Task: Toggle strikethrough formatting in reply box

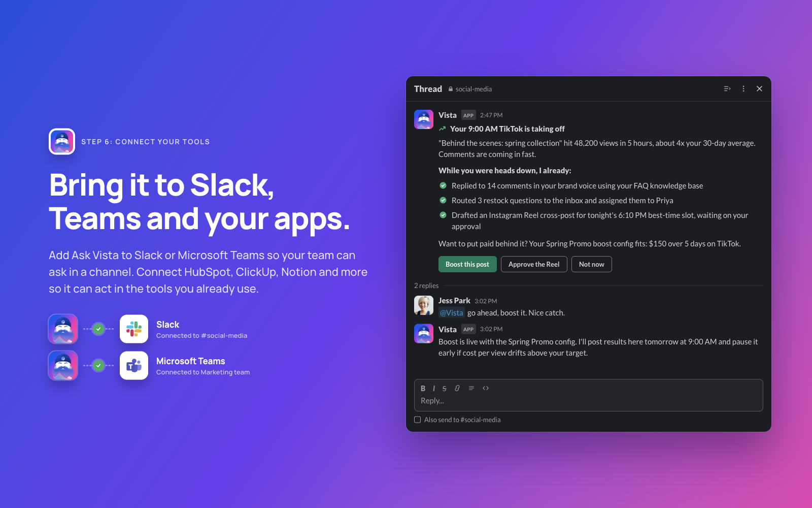Action: [x=445, y=388]
